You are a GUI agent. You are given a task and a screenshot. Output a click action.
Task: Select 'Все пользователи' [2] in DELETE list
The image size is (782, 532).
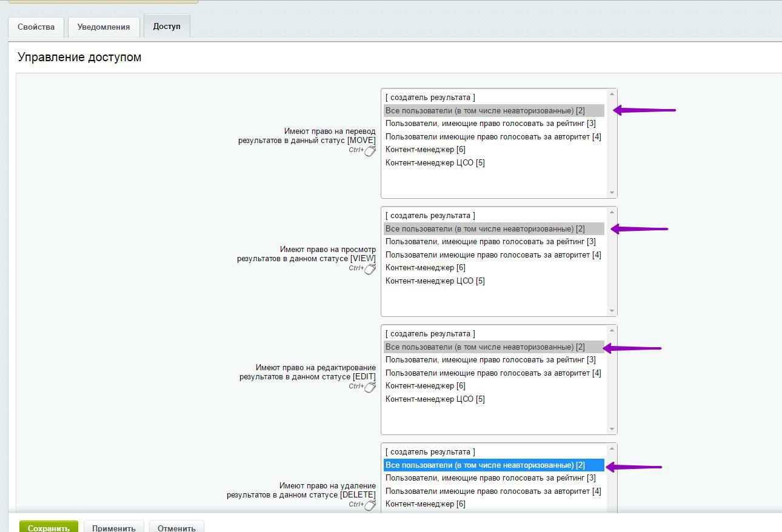tap(494, 465)
